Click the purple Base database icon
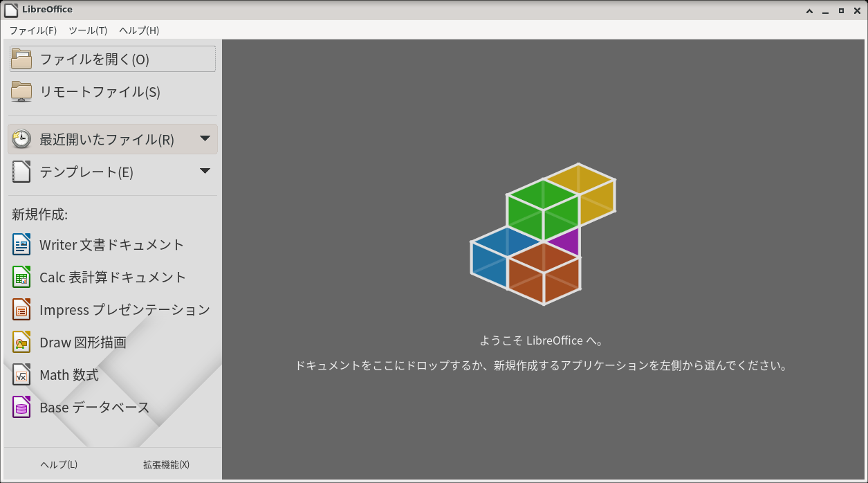The width and height of the screenshot is (868, 483). click(21, 408)
